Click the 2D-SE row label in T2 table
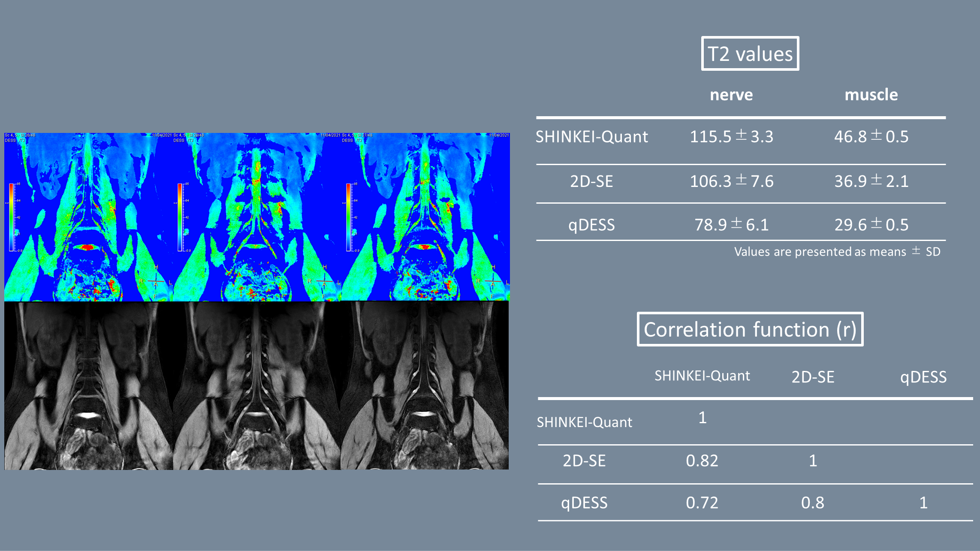The width and height of the screenshot is (980, 551). (x=591, y=181)
